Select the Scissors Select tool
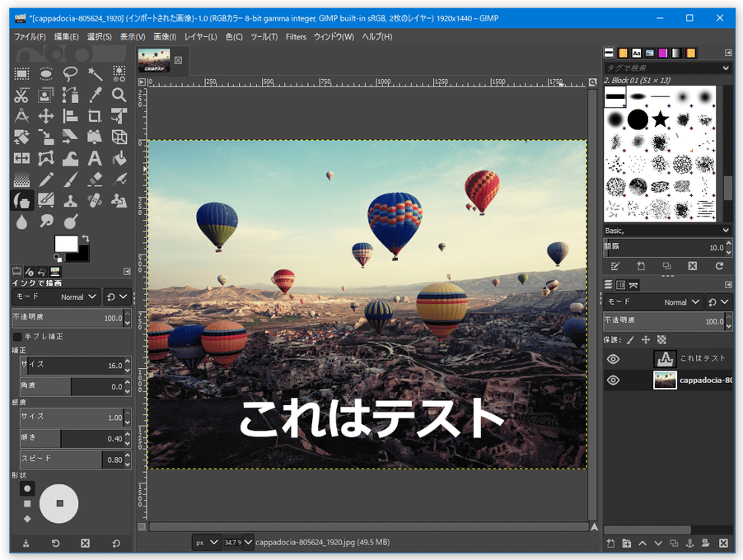 (21, 96)
